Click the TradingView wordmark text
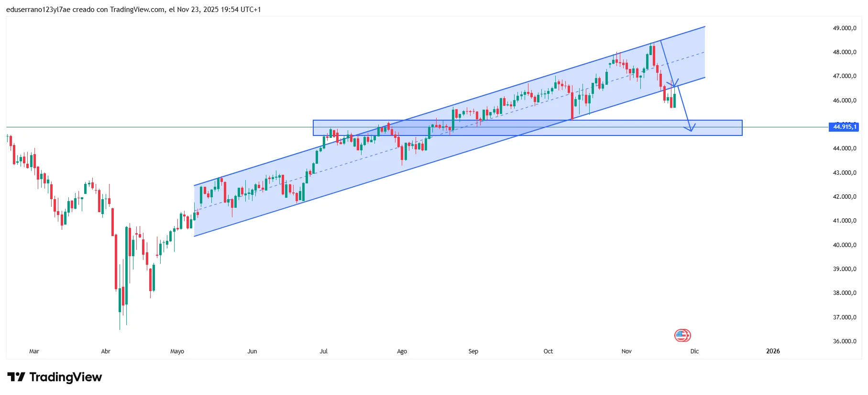This screenshot has height=395, width=868. pyautogui.click(x=66, y=377)
